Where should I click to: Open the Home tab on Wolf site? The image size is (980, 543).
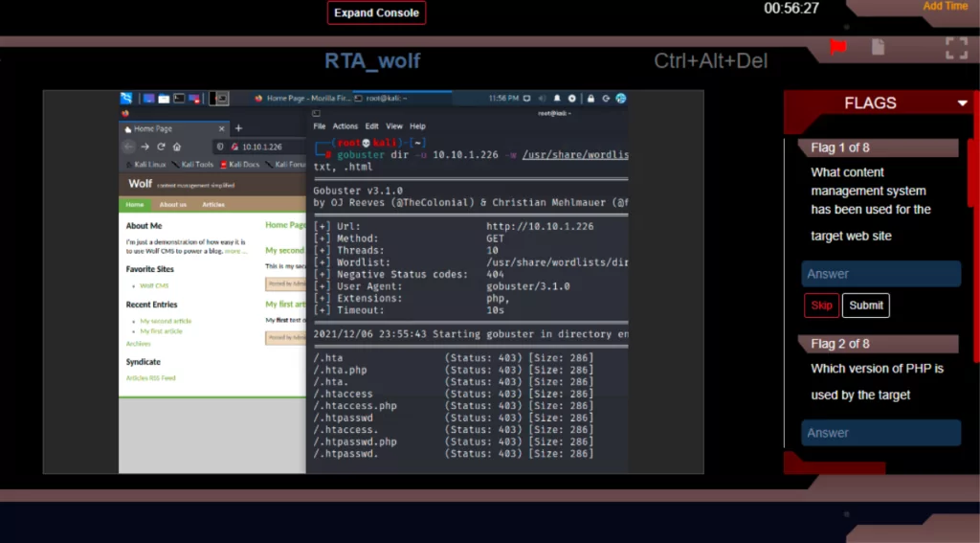(x=134, y=205)
